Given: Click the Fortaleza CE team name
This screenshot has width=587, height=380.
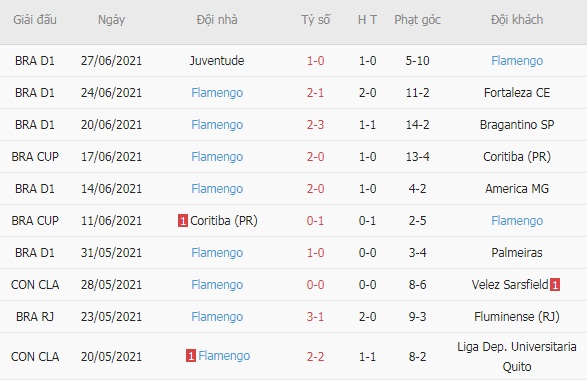Looking at the screenshot, I should pos(517,93).
